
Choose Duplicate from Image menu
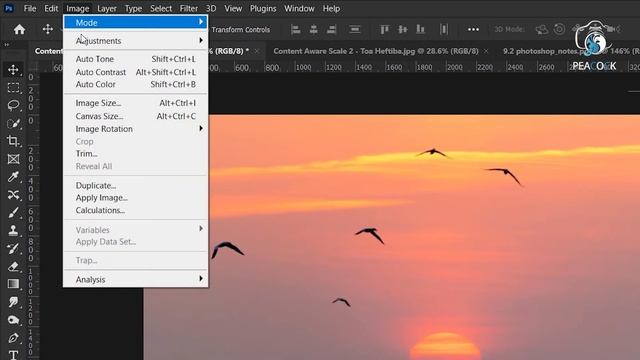pos(136,185)
